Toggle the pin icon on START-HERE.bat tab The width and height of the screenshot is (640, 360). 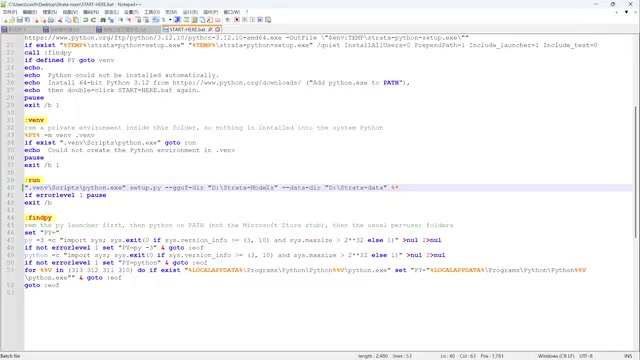pos(210,29)
